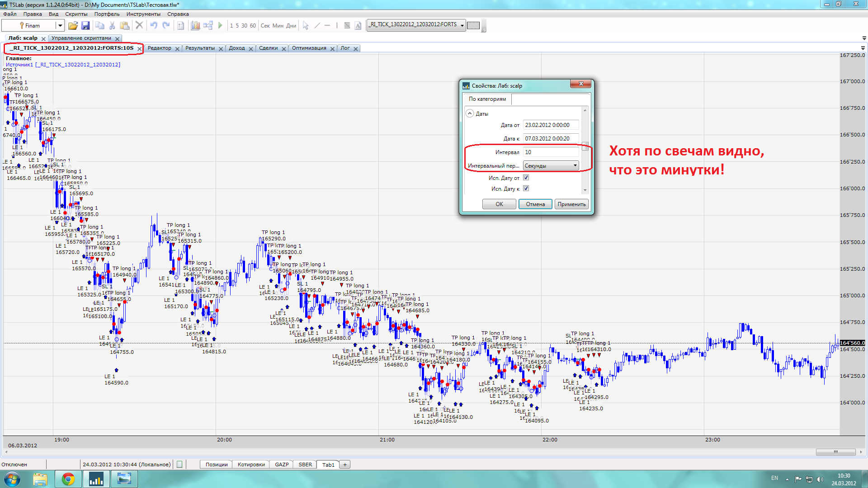Click the Undo arrow icon

click(x=154, y=25)
